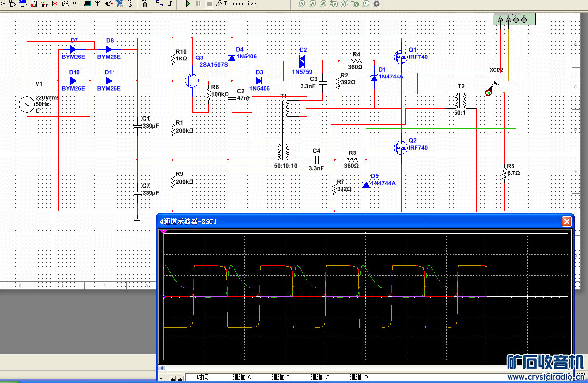Click the T1 cursor right arrow
This screenshot has height=383, width=588.
point(180,378)
